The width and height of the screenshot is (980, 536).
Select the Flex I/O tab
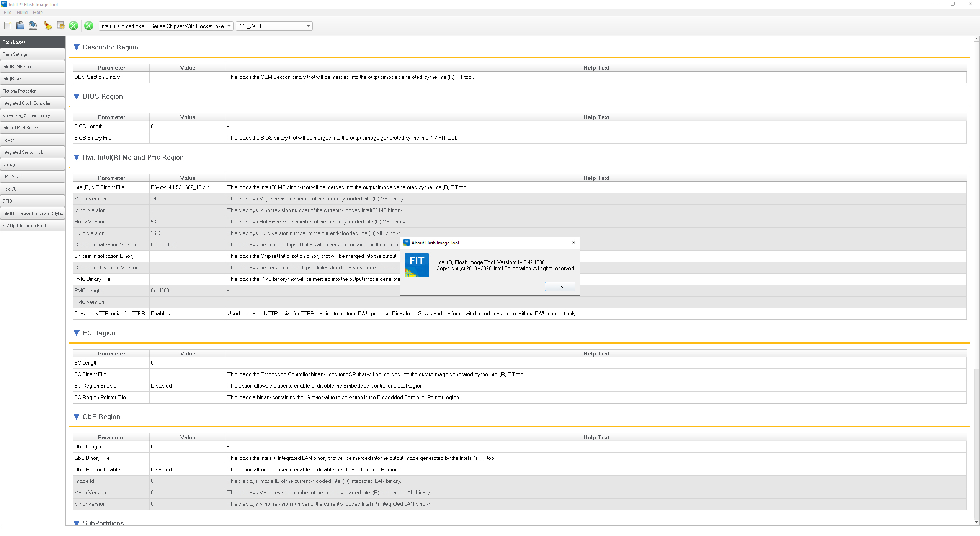click(x=33, y=189)
